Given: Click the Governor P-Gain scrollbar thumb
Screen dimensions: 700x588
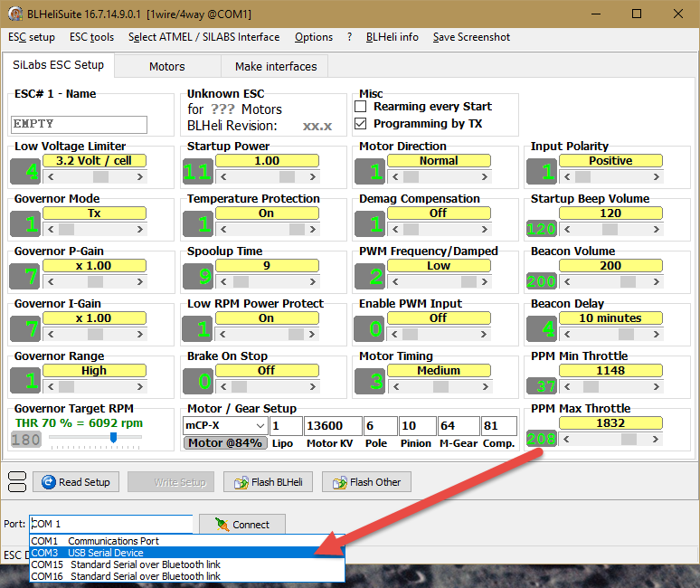Looking at the screenshot, I should pos(95,281).
